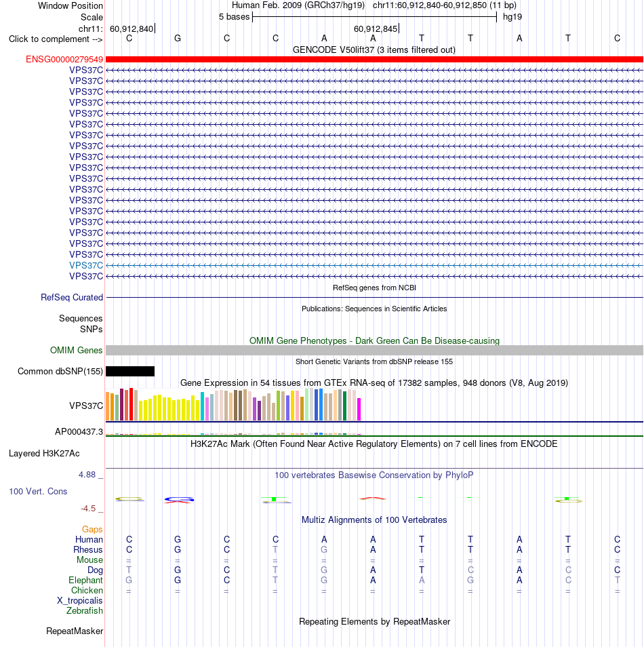Screen dimensions: 644x647
Task: Open the Sequences track label
Action: [81, 318]
